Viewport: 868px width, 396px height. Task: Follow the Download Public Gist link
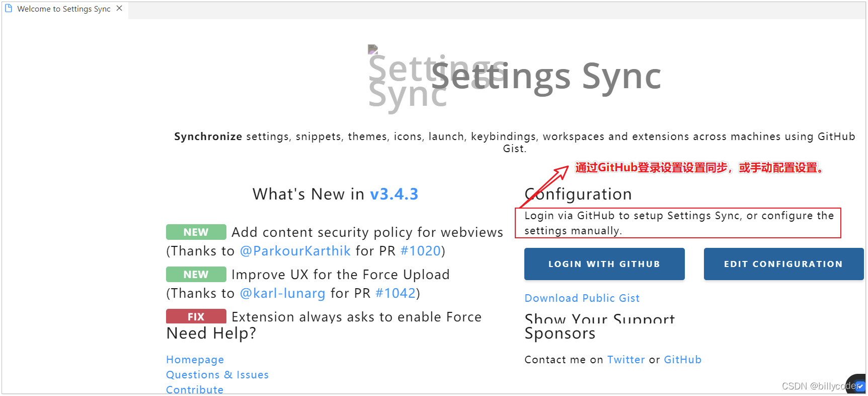pyautogui.click(x=582, y=298)
